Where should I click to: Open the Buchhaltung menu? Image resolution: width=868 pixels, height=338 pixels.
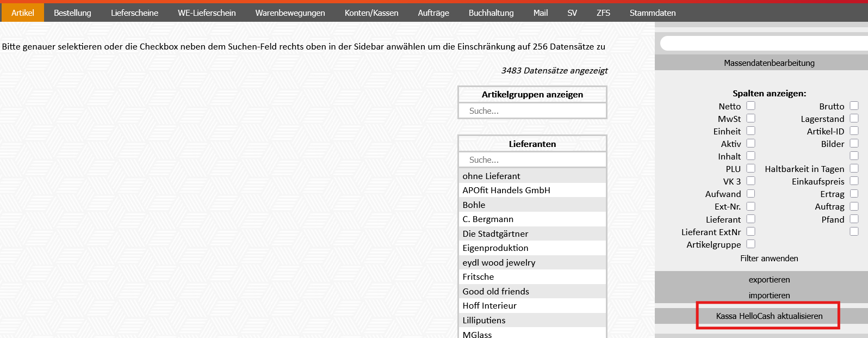(x=491, y=13)
